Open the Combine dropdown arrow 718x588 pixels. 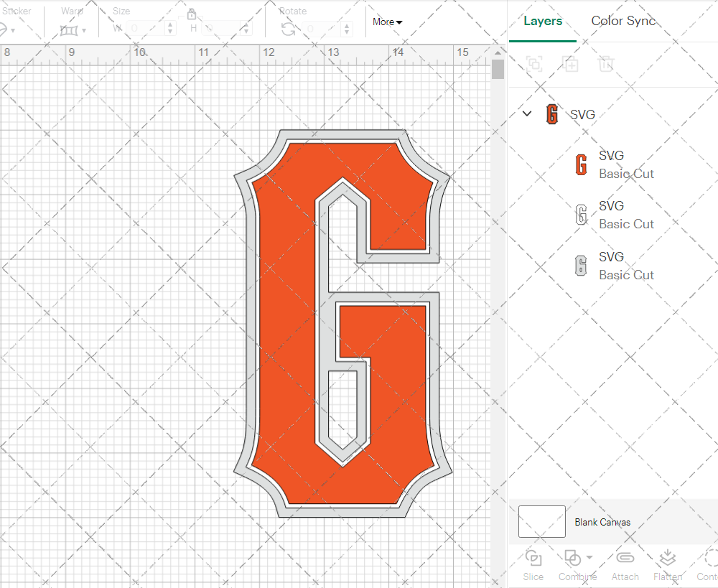click(589, 557)
